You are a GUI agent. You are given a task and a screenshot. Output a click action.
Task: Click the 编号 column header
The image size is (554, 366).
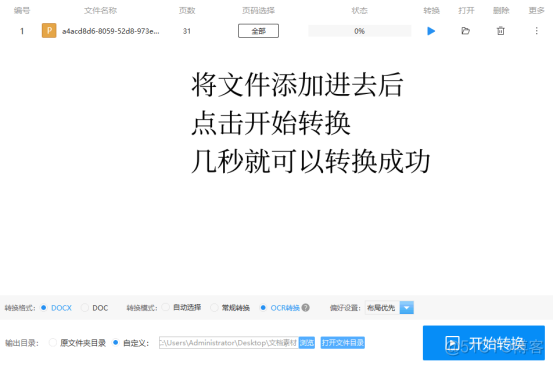click(22, 11)
